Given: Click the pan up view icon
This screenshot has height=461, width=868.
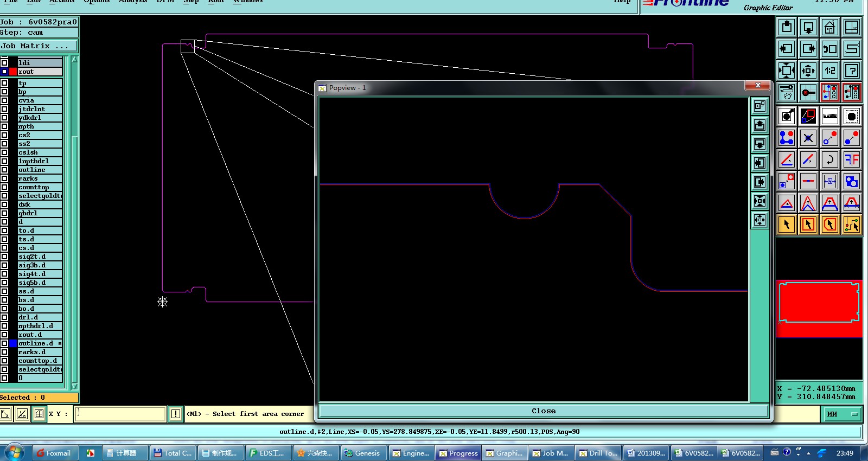Looking at the screenshot, I should click(787, 27).
